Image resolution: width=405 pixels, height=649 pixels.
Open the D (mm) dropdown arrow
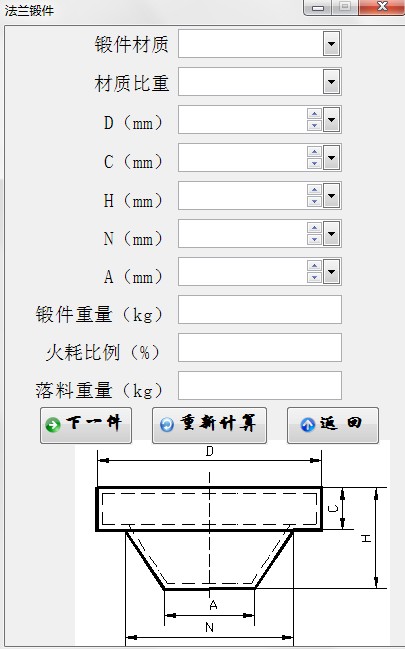click(x=331, y=120)
